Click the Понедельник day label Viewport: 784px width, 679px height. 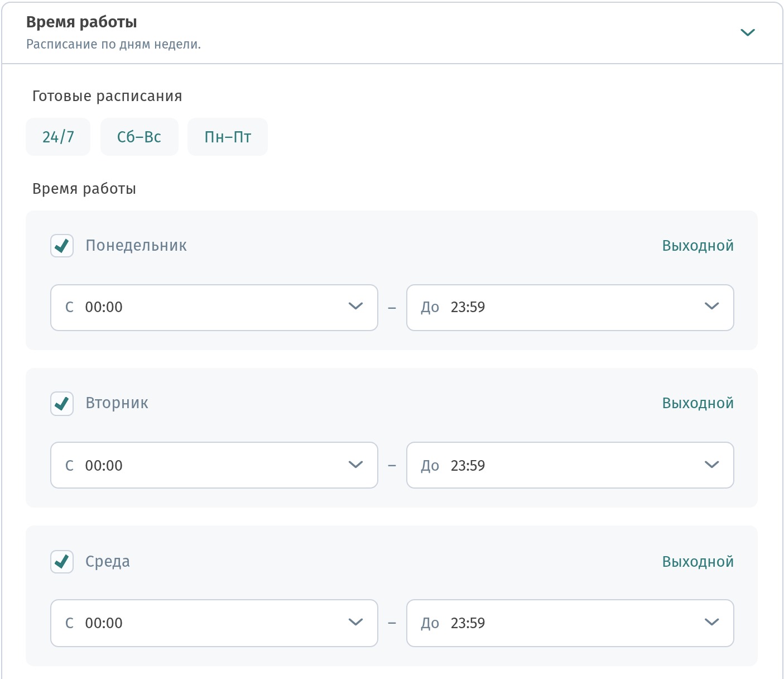(x=136, y=246)
